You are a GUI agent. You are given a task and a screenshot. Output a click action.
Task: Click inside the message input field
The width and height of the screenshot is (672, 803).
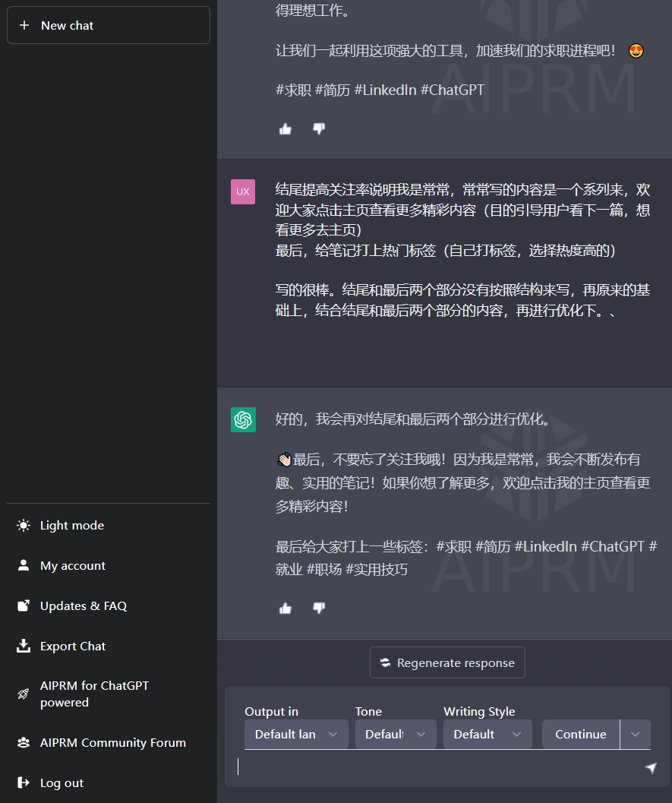pyautogui.click(x=418, y=767)
